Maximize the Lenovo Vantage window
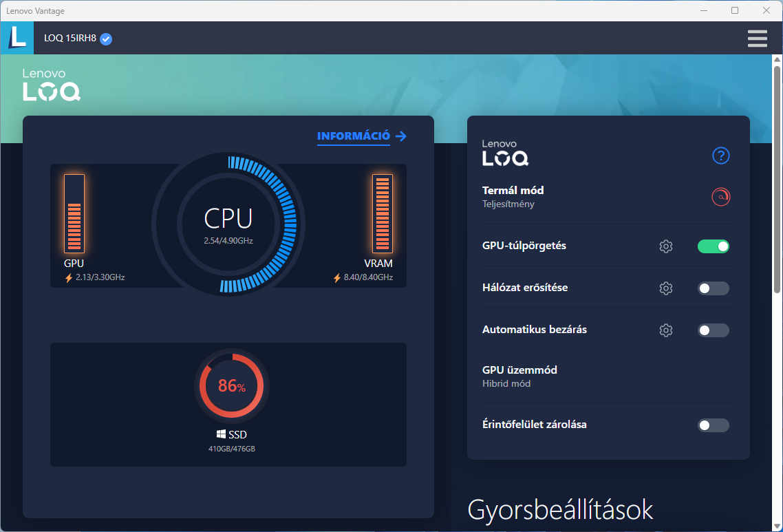The image size is (783, 532). (x=735, y=10)
